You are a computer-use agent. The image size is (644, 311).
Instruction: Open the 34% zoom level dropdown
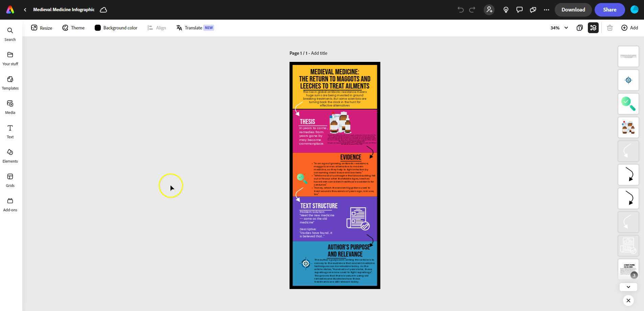(x=558, y=28)
